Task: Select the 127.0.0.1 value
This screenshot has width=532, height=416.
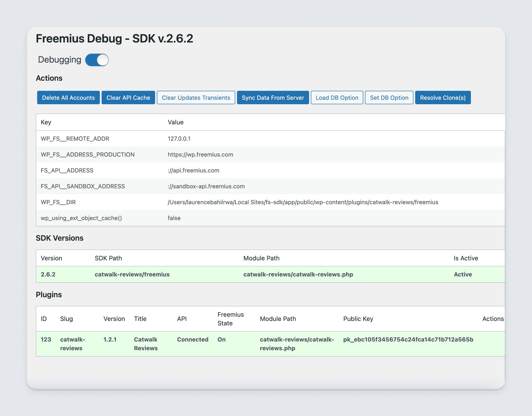Action: click(179, 139)
